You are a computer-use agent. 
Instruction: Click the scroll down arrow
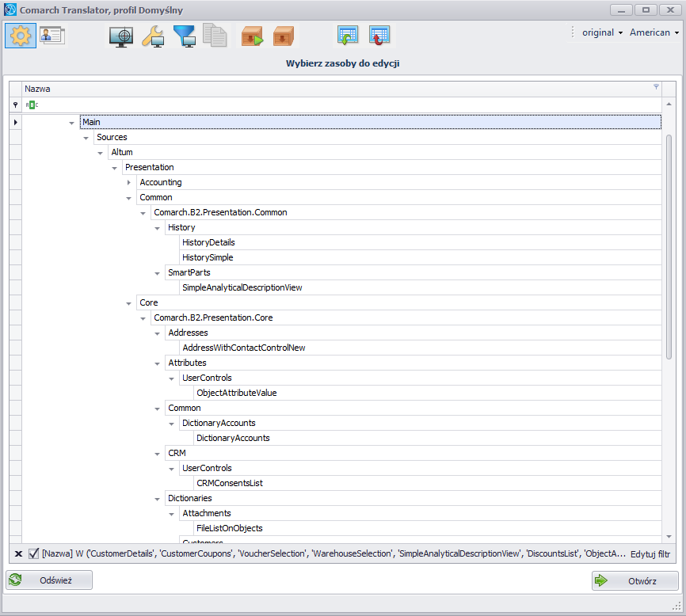click(x=669, y=536)
